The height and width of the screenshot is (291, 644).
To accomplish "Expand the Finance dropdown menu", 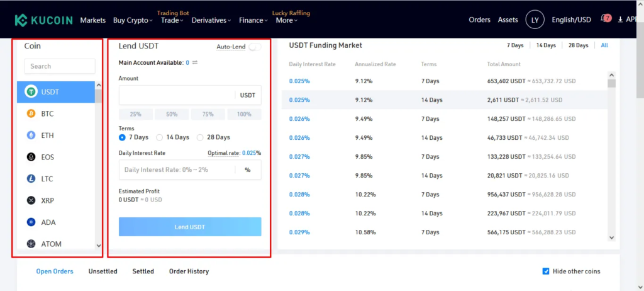I will 253,20.
